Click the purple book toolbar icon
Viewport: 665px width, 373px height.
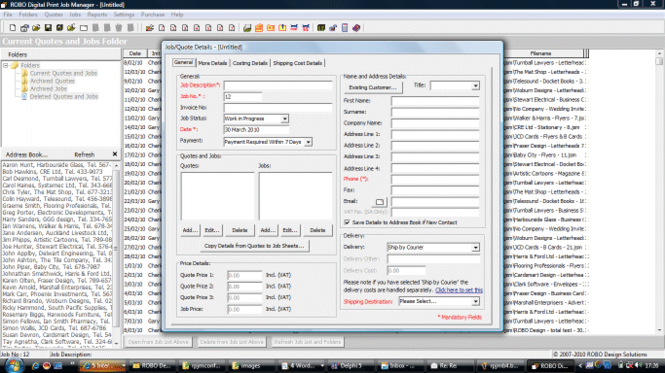pyautogui.click(x=356, y=28)
